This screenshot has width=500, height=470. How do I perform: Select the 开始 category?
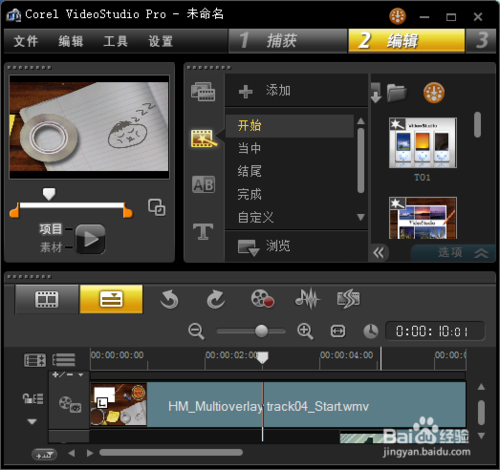coord(289,126)
